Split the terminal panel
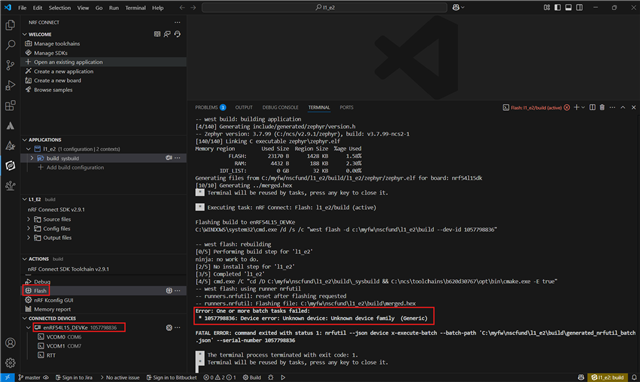This screenshot has height=382, width=640. (592, 107)
